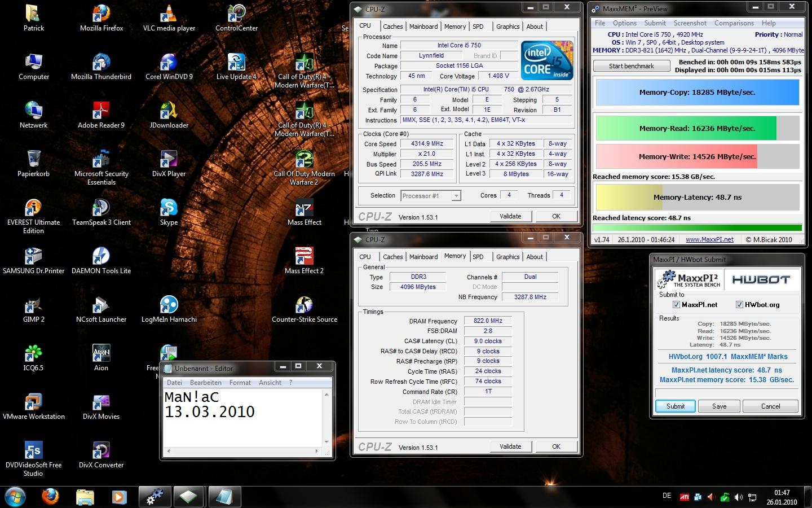Click Submit in HWbot Submit dialog

[675, 406]
